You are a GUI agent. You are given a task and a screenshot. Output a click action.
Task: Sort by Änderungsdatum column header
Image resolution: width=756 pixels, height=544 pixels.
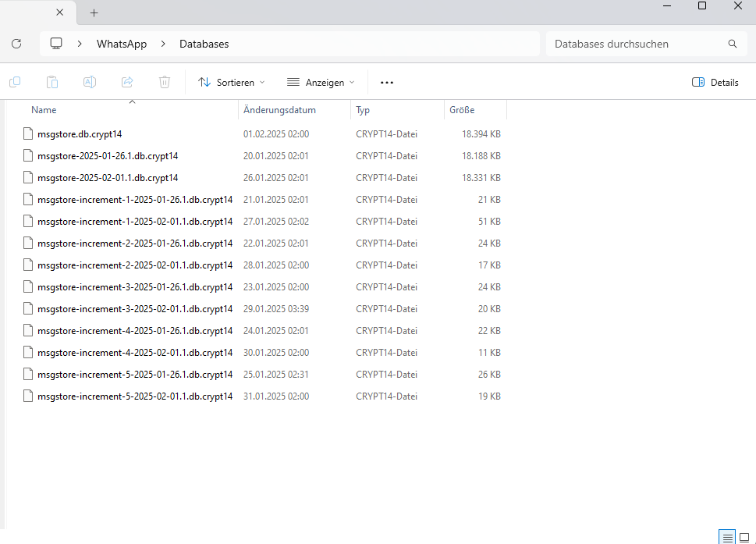coord(279,110)
